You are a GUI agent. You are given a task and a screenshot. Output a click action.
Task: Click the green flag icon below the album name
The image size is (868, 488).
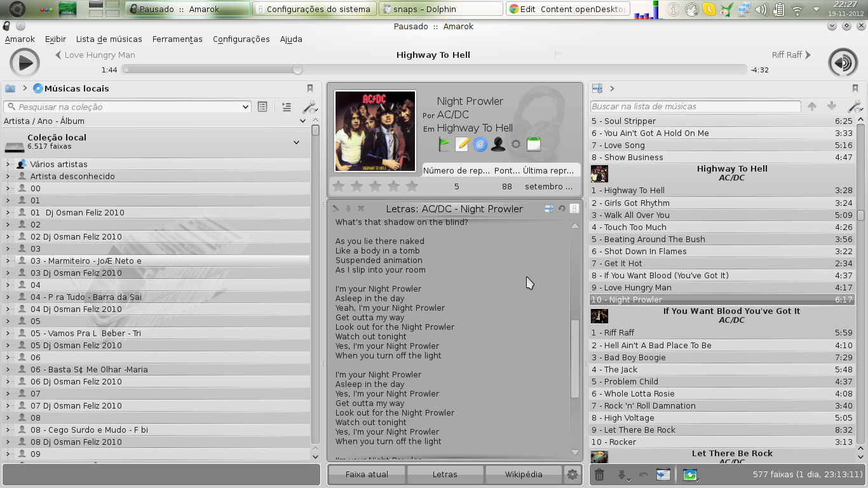(x=444, y=144)
